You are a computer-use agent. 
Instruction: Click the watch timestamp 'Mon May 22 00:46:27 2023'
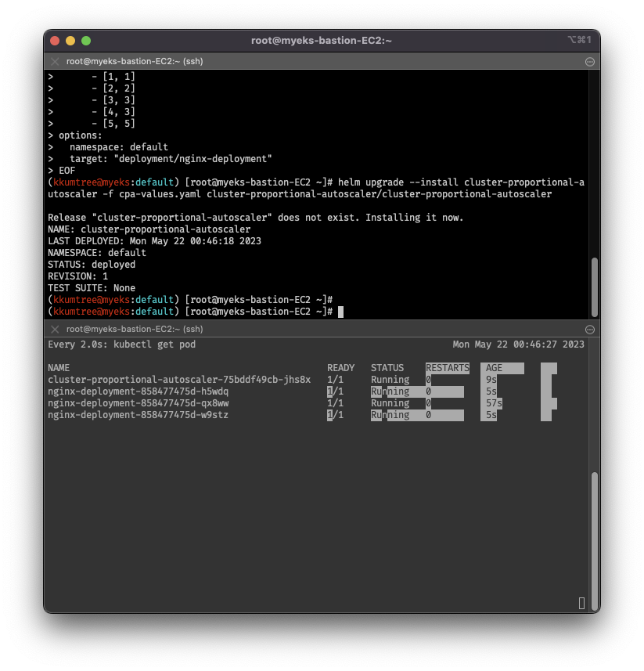pos(518,345)
